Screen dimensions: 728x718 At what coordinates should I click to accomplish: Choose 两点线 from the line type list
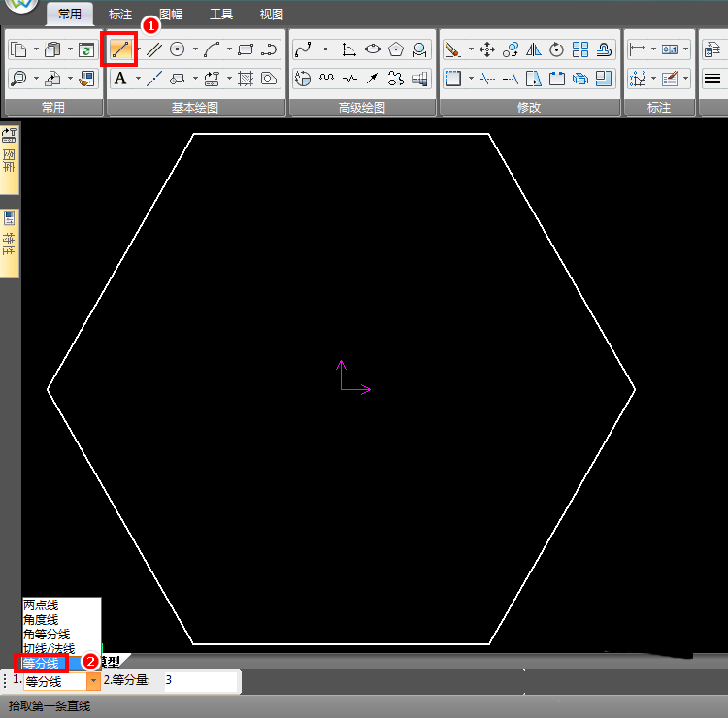[x=61, y=605]
